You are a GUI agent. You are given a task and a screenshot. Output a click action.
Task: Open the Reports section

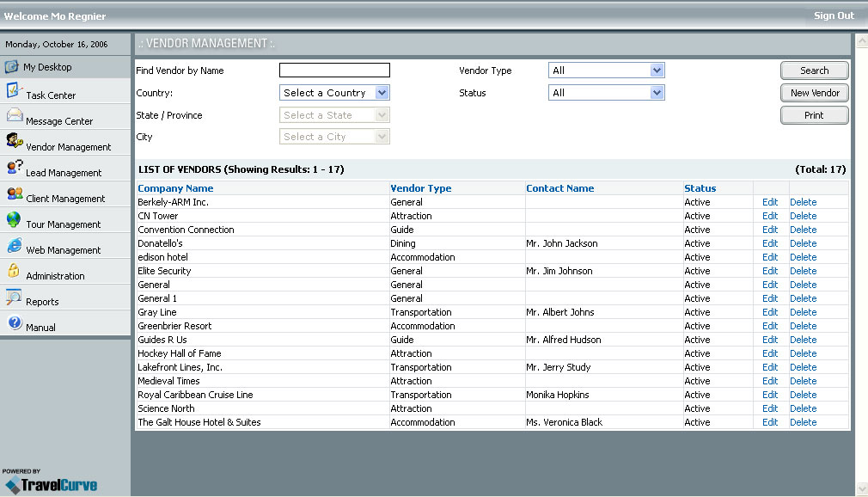click(42, 302)
